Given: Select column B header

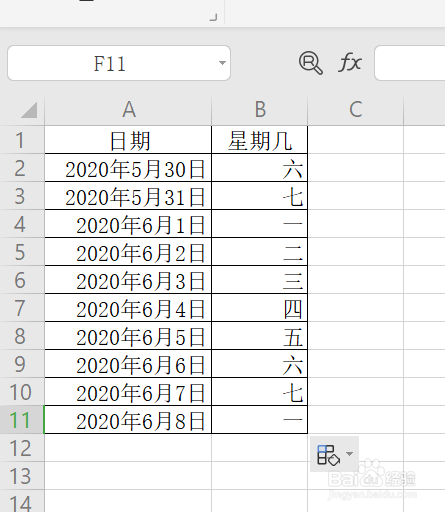Looking at the screenshot, I should (x=260, y=110).
